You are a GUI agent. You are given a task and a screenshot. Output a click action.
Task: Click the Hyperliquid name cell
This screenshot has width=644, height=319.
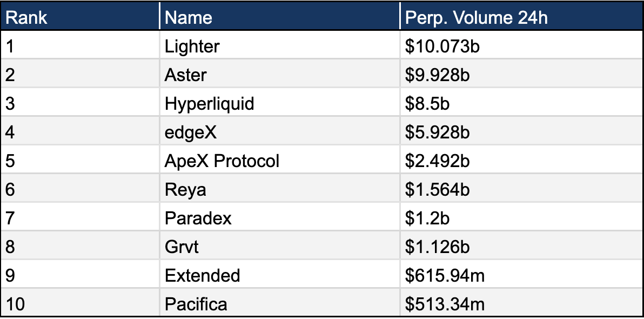click(x=209, y=104)
